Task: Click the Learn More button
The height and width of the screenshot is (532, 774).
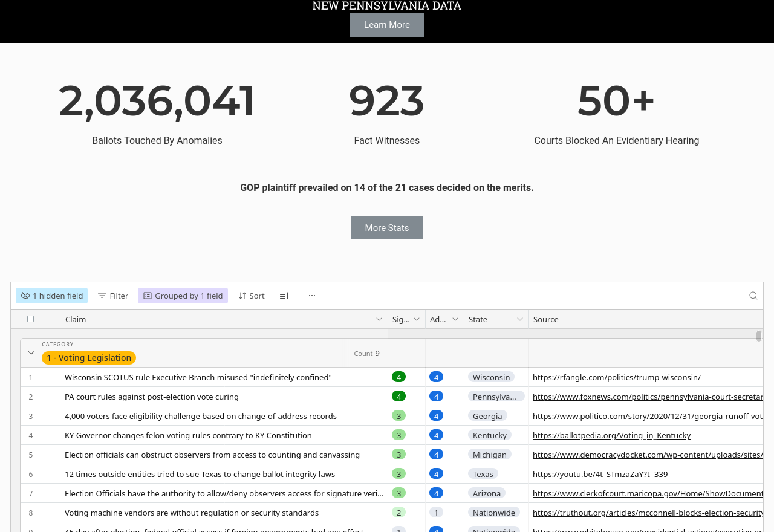Action: coord(387,25)
